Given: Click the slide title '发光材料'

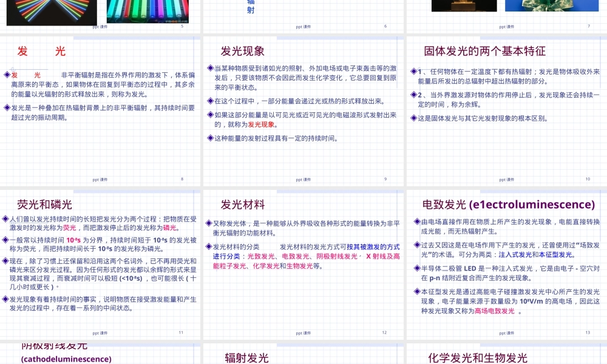Looking at the screenshot, I should coord(243,204).
